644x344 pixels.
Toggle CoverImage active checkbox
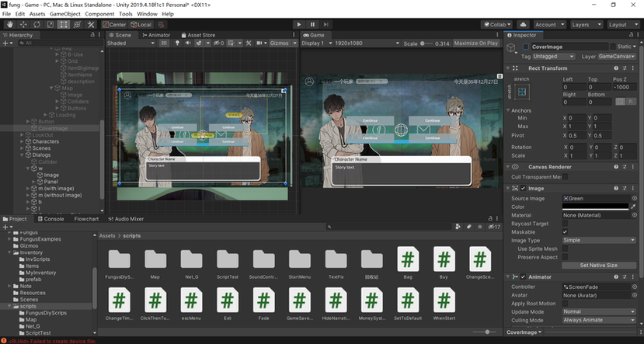point(525,47)
